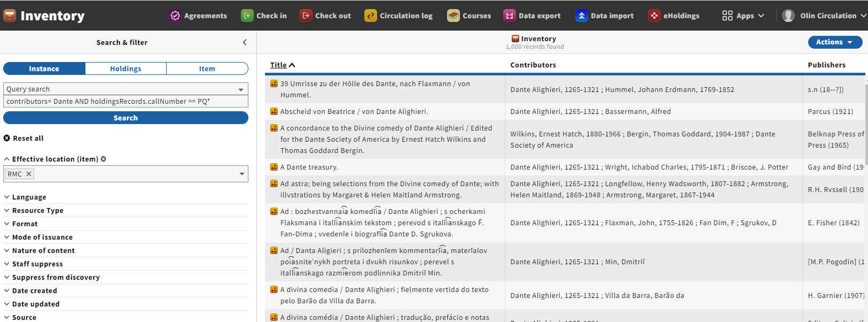Screen dimensions: 868x322
Task: Click instance icon for Abscheid von Beatrice
Action: point(274,111)
